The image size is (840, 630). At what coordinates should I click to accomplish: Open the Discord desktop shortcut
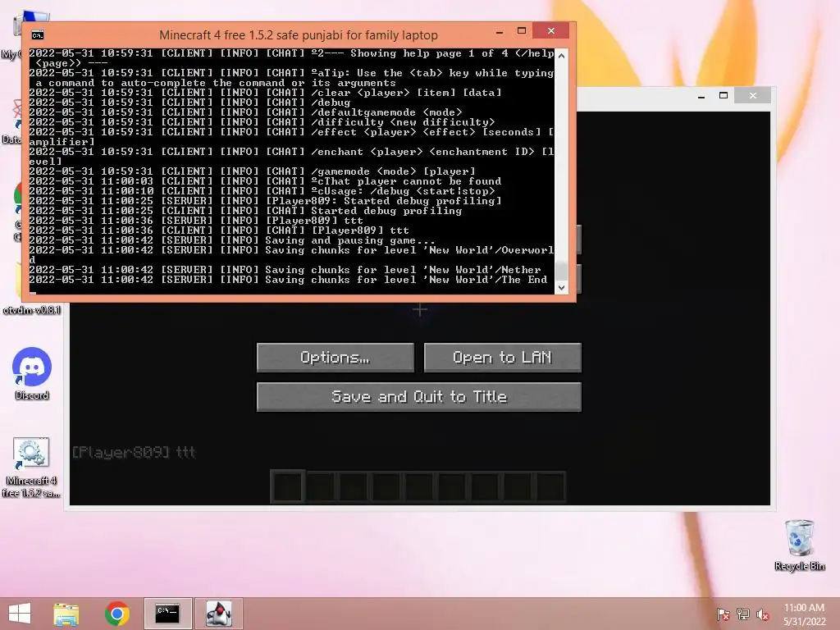pyautogui.click(x=32, y=374)
